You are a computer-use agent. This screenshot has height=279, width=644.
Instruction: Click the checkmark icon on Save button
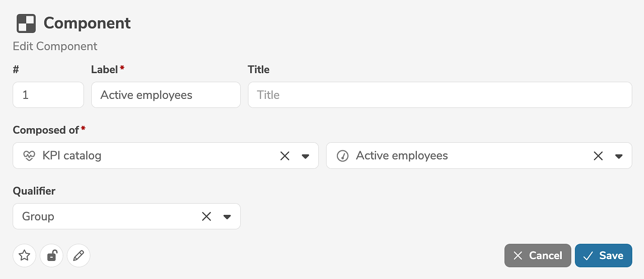(x=588, y=256)
